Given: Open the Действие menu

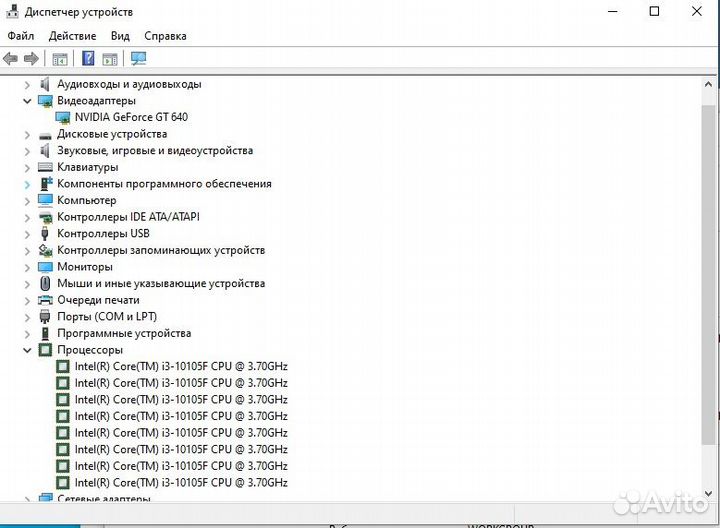Looking at the screenshot, I should pos(72,36).
